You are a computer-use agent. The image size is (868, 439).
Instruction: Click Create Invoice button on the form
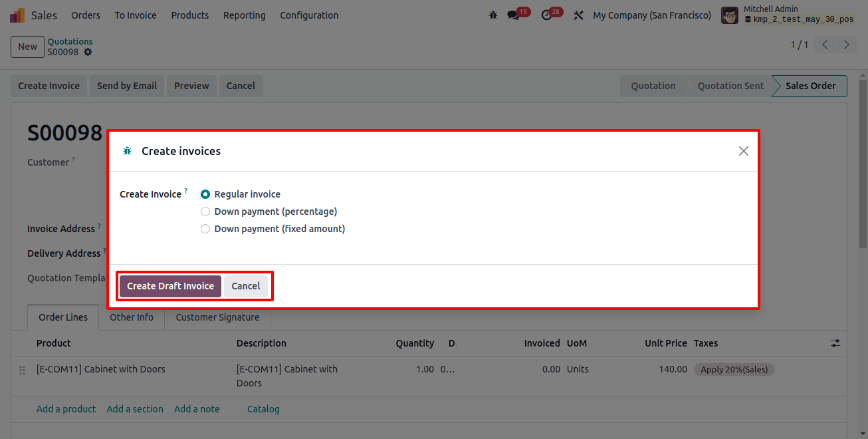tap(49, 86)
